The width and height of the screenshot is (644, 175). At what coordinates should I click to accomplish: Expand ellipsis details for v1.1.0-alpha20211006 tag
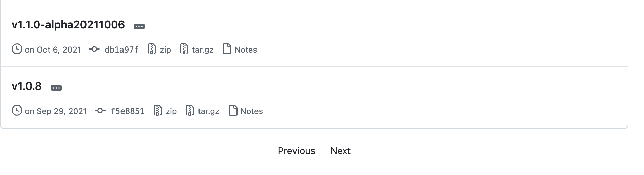click(139, 26)
